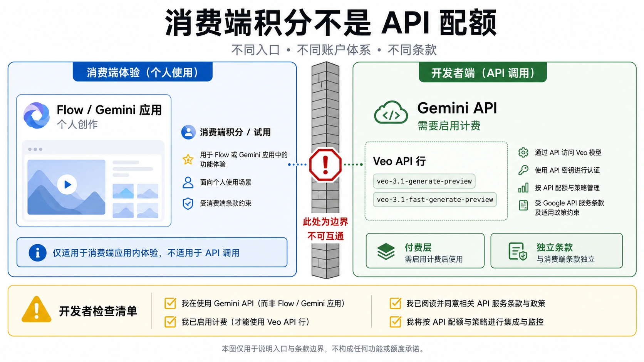Toggle checkbox 我已启用计费
Screen dimensions: 644x362
(170, 322)
